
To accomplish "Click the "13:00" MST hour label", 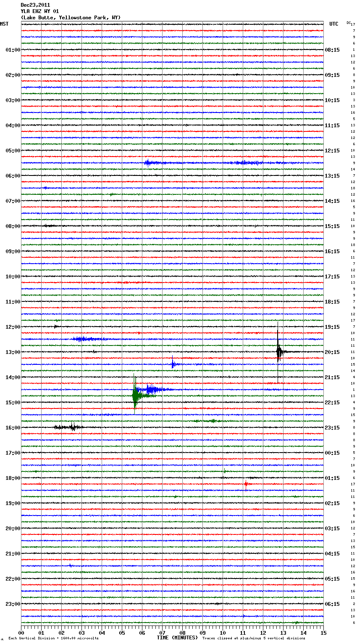I will pyautogui.click(x=13, y=352).
